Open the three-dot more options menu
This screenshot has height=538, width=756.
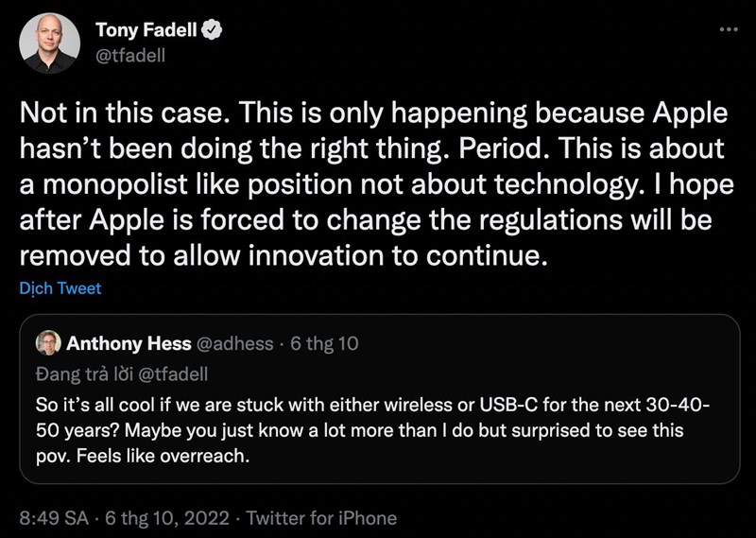click(728, 30)
